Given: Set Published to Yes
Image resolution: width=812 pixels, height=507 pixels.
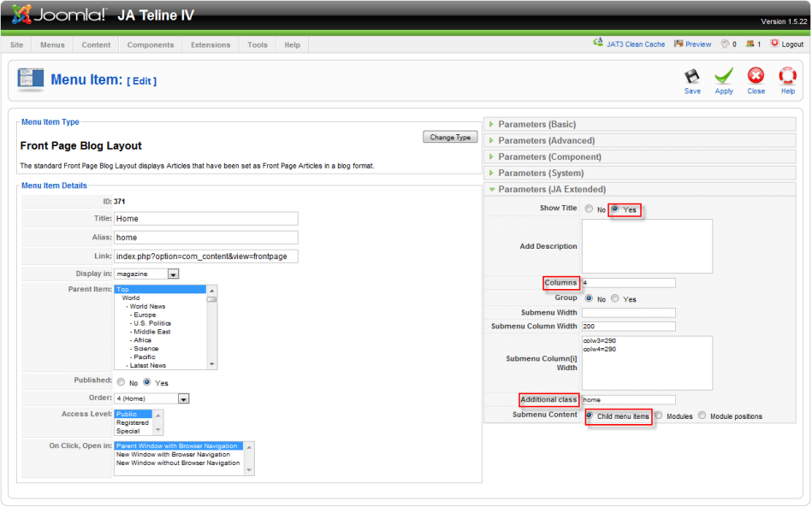Looking at the screenshot, I should (x=147, y=382).
